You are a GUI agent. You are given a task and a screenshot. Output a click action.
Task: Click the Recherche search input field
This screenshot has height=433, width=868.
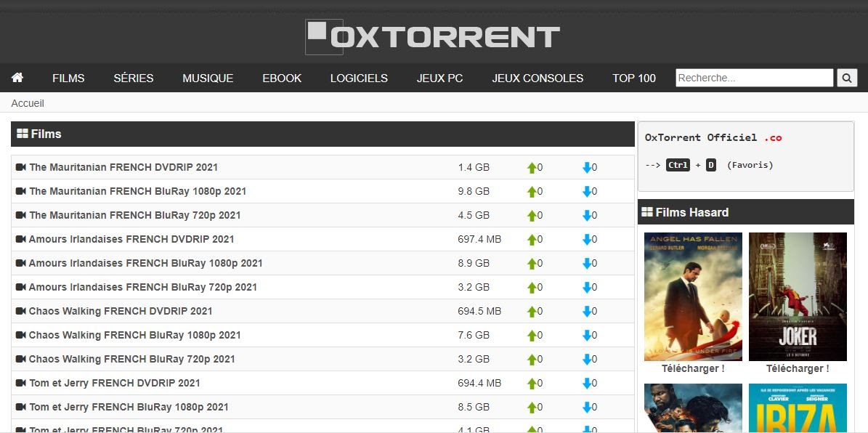point(753,77)
